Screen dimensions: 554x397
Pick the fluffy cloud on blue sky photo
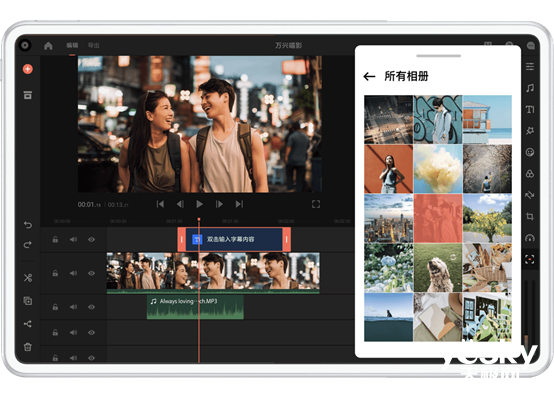[x=438, y=169]
